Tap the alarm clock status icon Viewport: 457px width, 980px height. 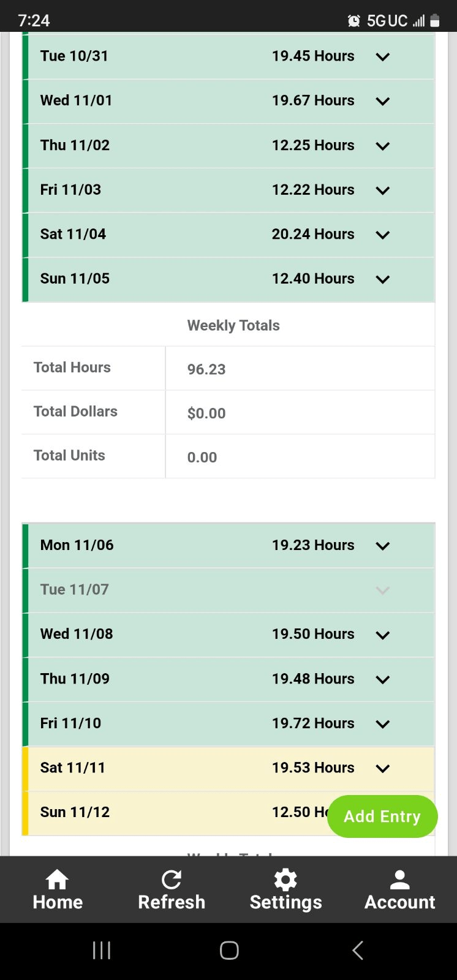pyautogui.click(x=354, y=21)
